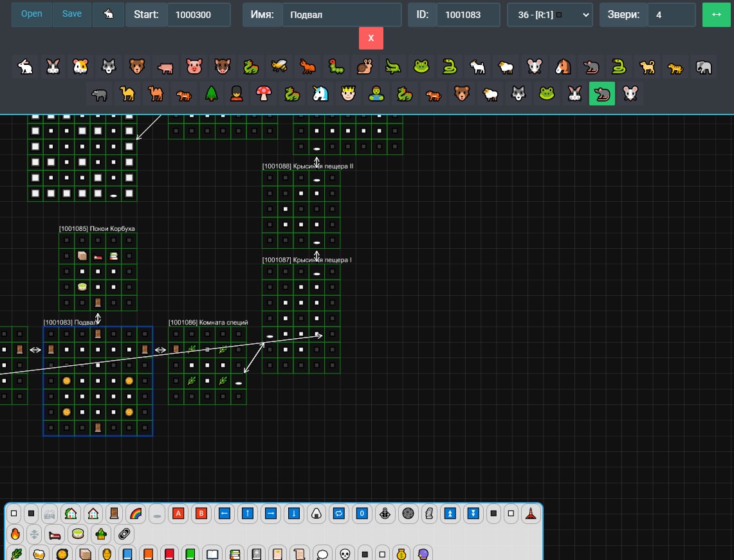Screen dimensions: 734x560
Task: Click the room label Крысиная пещера II
Action: coord(323,166)
